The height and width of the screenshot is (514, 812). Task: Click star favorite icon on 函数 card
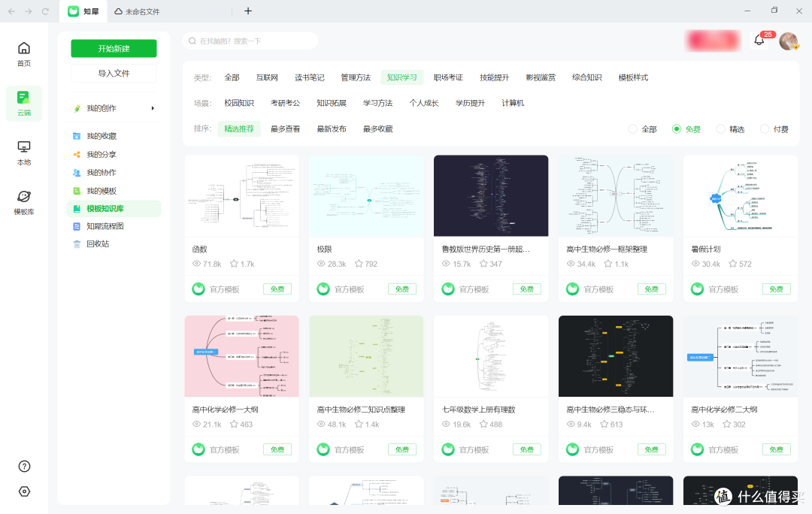(234, 264)
